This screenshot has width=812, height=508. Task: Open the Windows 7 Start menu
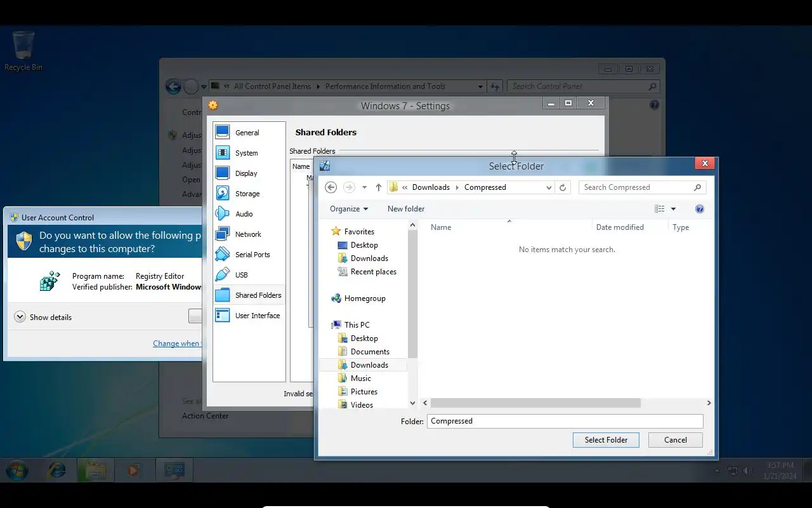(x=18, y=471)
